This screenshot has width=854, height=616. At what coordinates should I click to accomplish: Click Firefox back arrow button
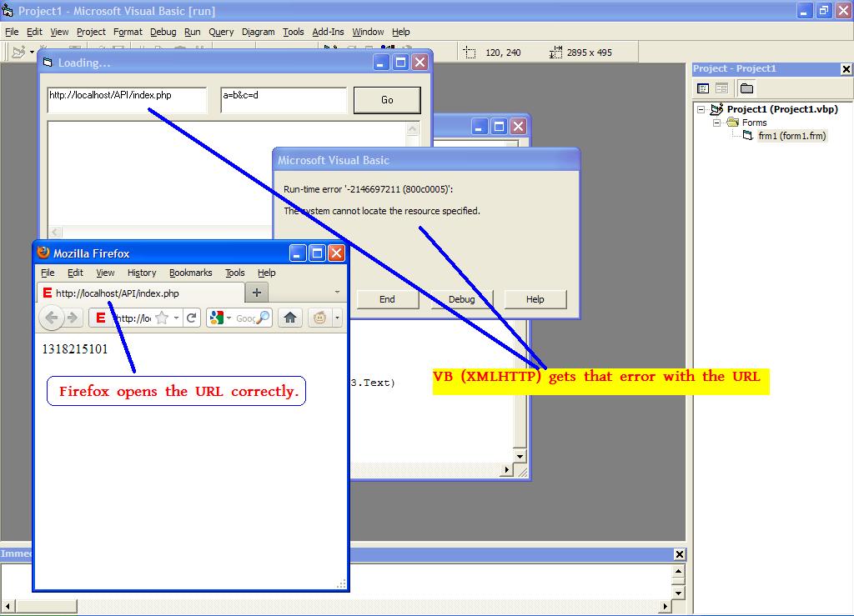click(52, 318)
